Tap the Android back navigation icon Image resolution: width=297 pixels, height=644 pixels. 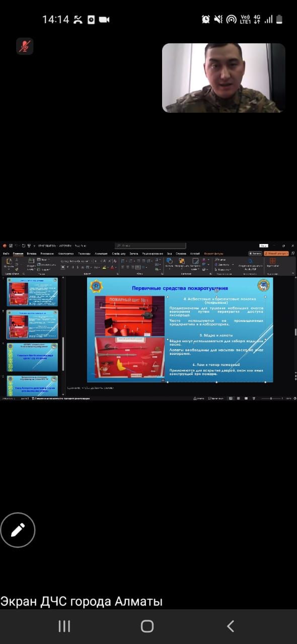230,626
